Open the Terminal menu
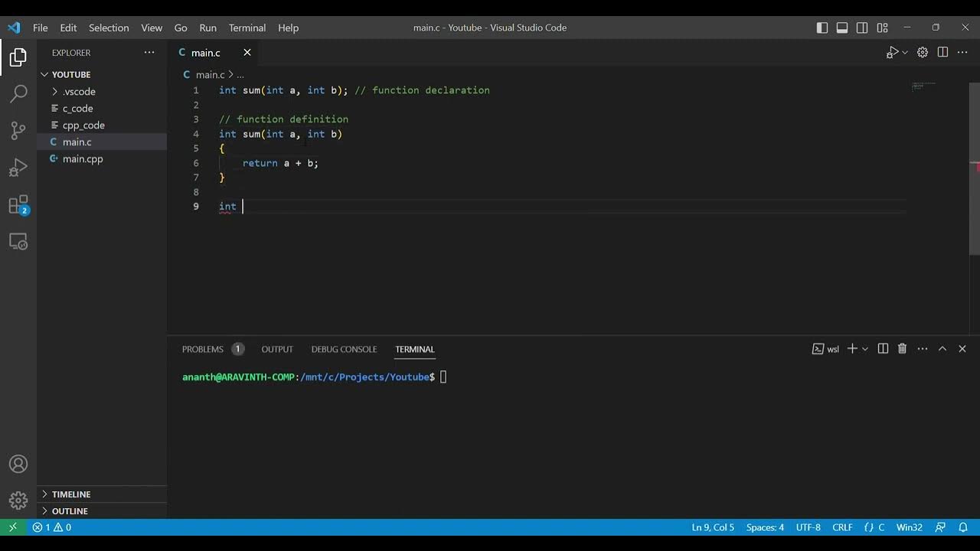 [x=247, y=28]
